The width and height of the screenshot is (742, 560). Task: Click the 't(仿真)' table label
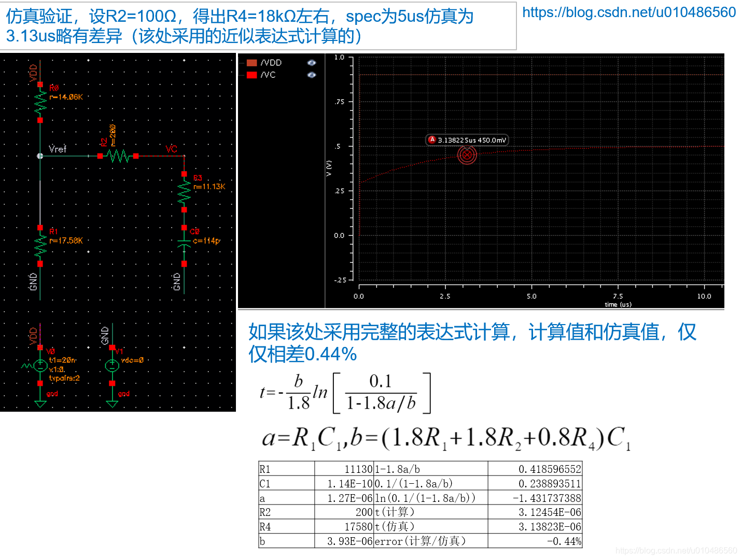[395, 526]
